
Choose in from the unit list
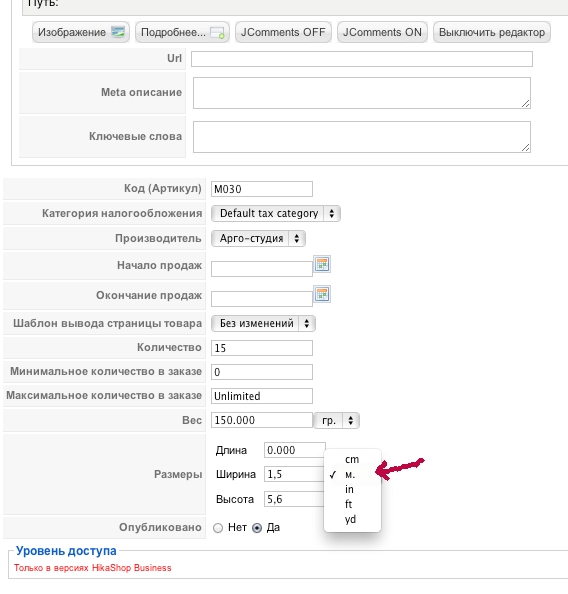pyautogui.click(x=349, y=489)
